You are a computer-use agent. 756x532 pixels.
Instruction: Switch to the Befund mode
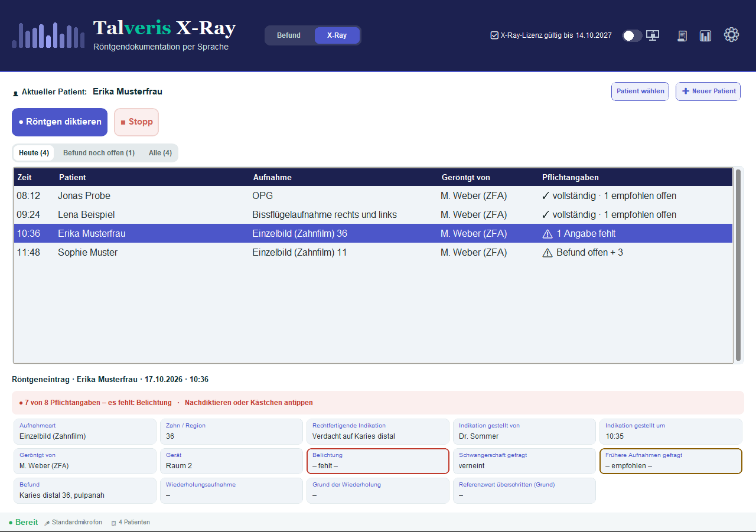tap(289, 35)
